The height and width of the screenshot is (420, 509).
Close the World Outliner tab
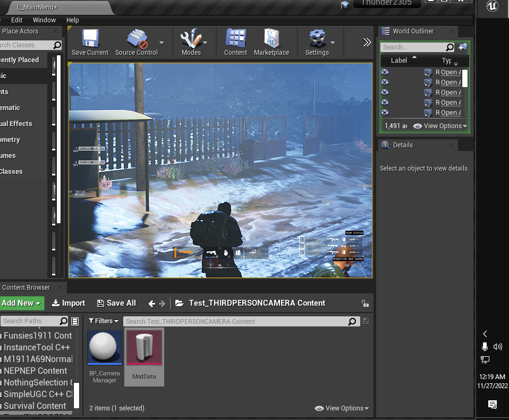pyautogui.click(x=451, y=31)
